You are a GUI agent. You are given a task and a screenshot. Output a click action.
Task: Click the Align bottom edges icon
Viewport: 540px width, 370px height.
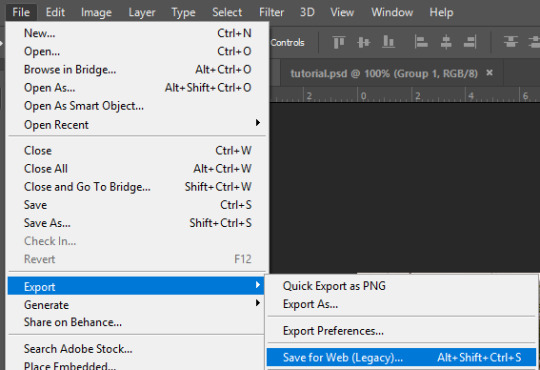(x=388, y=42)
